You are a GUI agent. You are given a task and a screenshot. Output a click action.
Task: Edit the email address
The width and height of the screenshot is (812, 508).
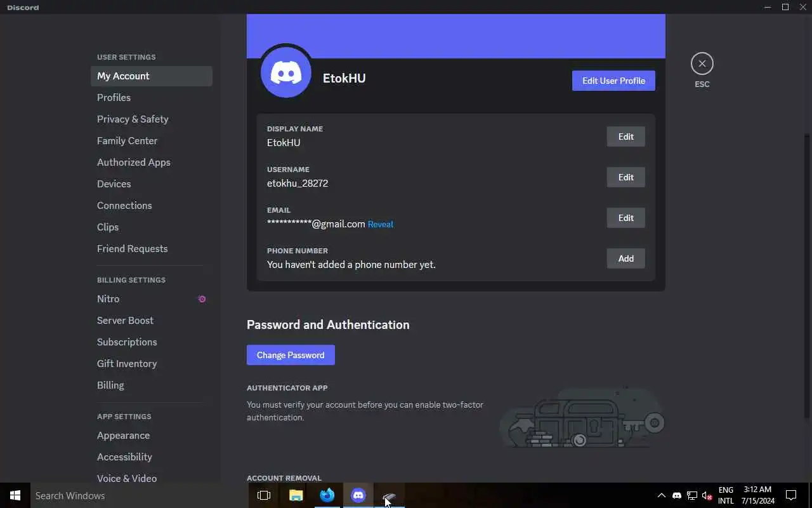tap(625, 218)
